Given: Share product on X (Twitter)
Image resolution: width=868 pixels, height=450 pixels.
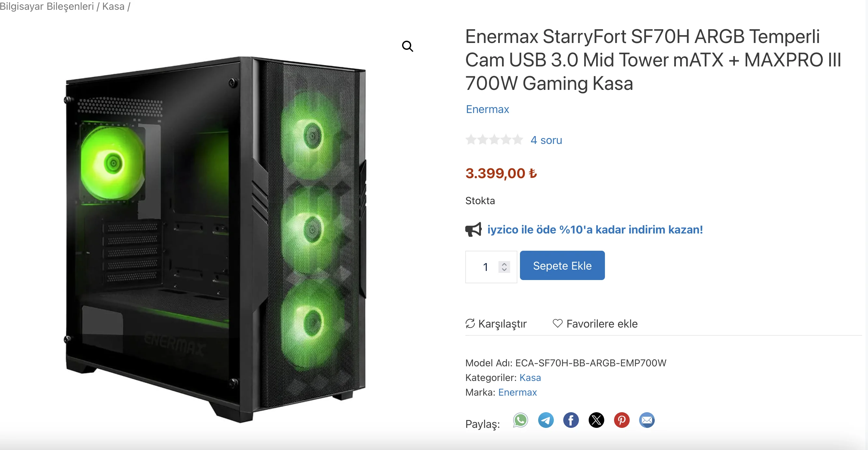Looking at the screenshot, I should click(596, 420).
